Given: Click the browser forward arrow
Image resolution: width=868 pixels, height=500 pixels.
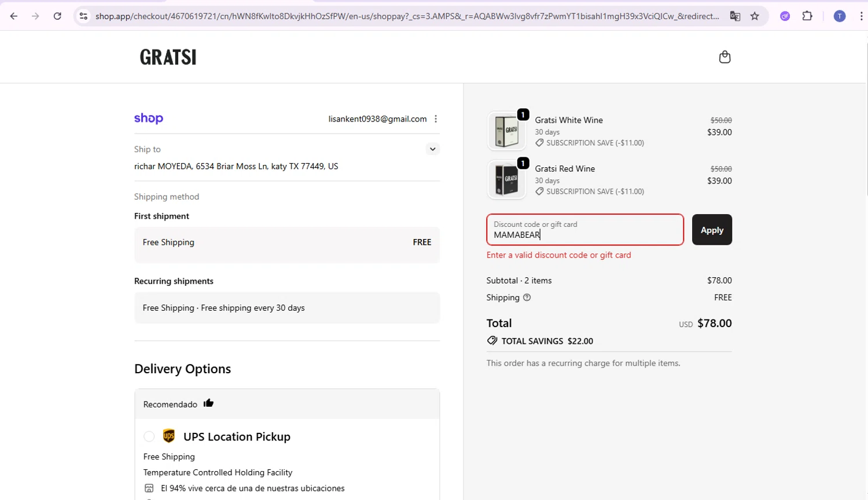Looking at the screenshot, I should 35,16.
